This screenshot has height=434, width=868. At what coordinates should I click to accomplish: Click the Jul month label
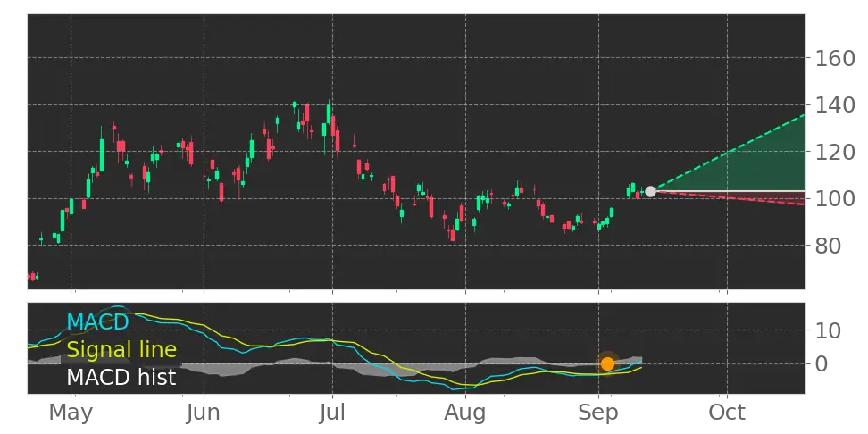click(333, 413)
